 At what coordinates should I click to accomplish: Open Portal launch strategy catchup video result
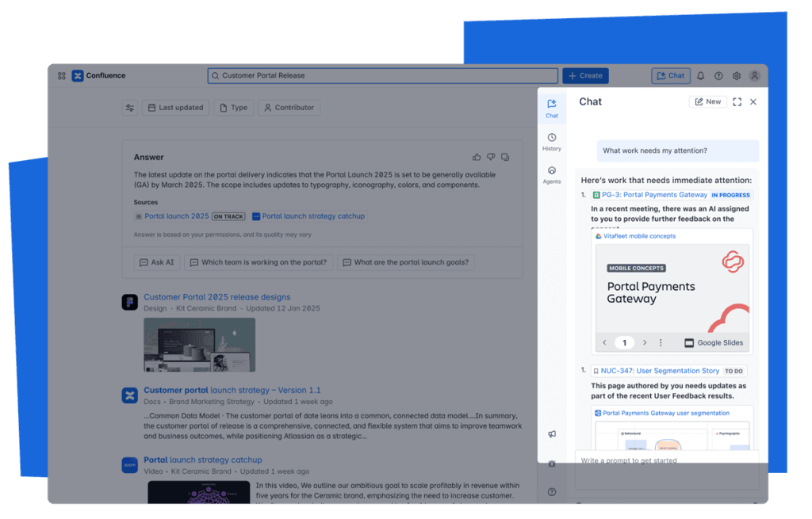coord(202,460)
